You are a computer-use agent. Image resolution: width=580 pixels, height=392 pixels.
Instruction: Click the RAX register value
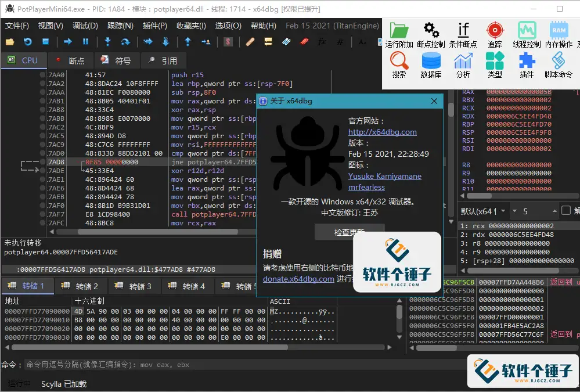(519, 92)
